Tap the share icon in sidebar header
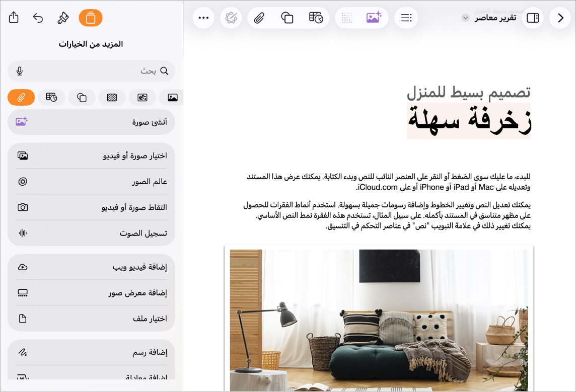576x392 pixels. [x=14, y=18]
